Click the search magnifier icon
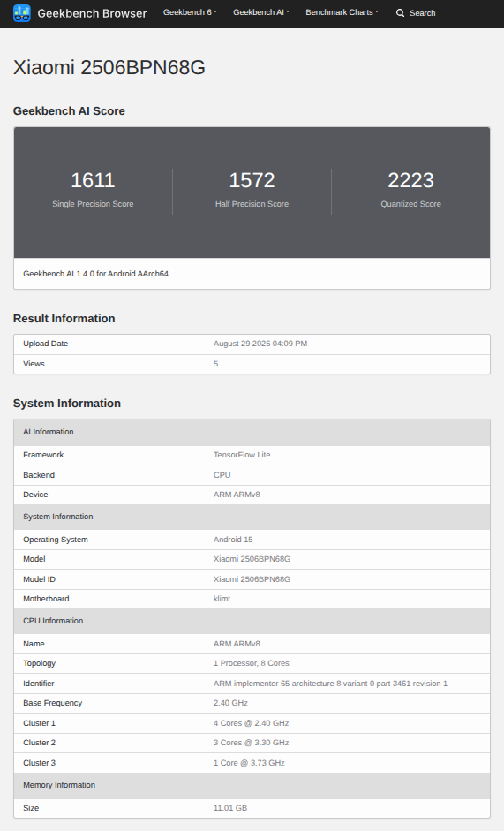This screenshot has width=504, height=831. pyautogui.click(x=400, y=12)
